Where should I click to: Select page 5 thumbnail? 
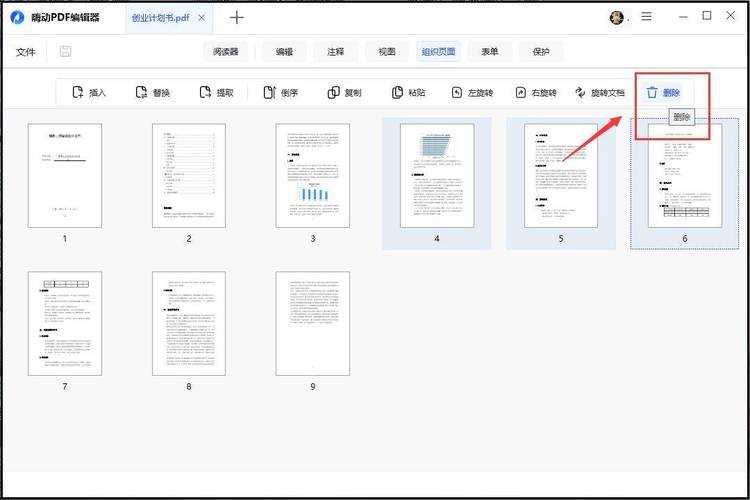[561, 176]
